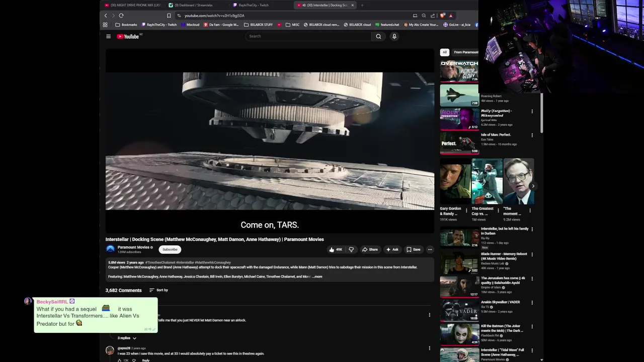Viewport: 644px width, 362px height.
Task: Open Interstellar but he left family in Durban
Action: (x=505, y=231)
